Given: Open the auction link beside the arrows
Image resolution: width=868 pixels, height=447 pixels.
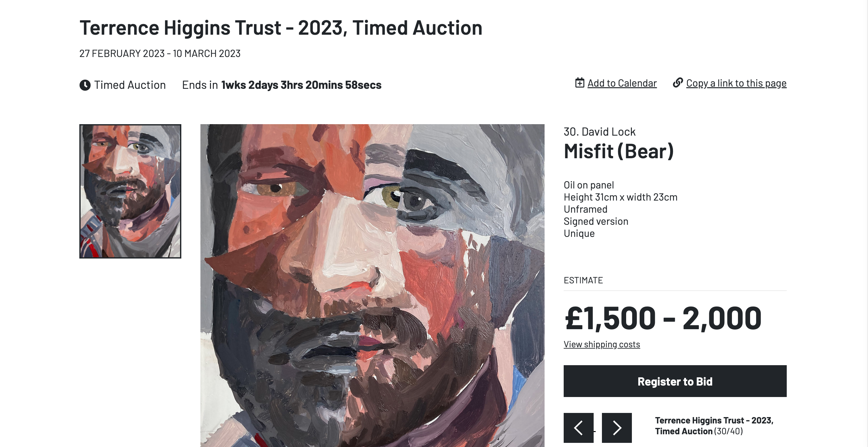Looking at the screenshot, I should (714, 425).
